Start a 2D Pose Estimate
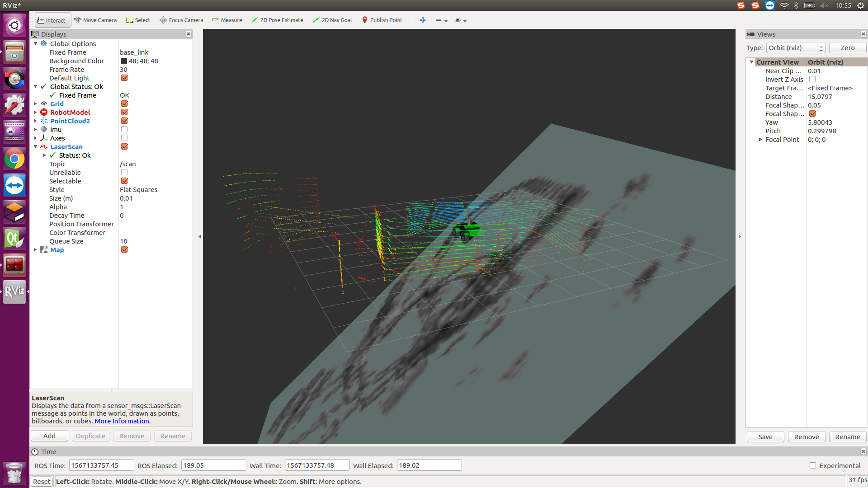 [x=277, y=20]
